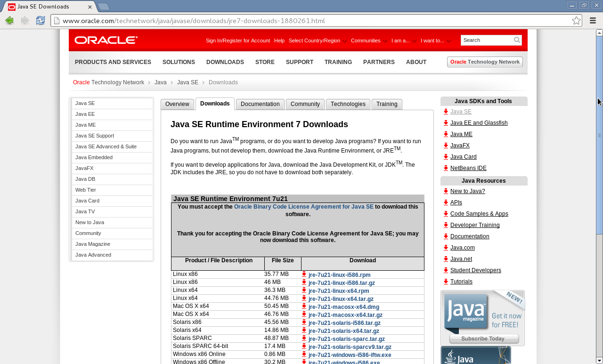Click into the Search field
The height and width of the screenshot is (364, 603).
tap(487, 40)
